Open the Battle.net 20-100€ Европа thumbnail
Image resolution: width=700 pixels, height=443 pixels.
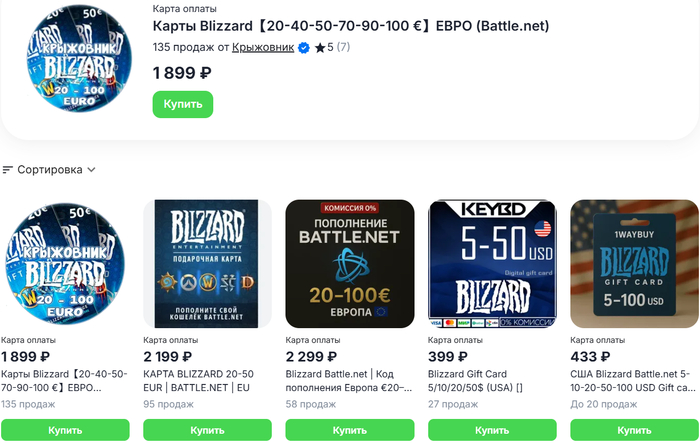pyautogui.click(x=350, y=265)
